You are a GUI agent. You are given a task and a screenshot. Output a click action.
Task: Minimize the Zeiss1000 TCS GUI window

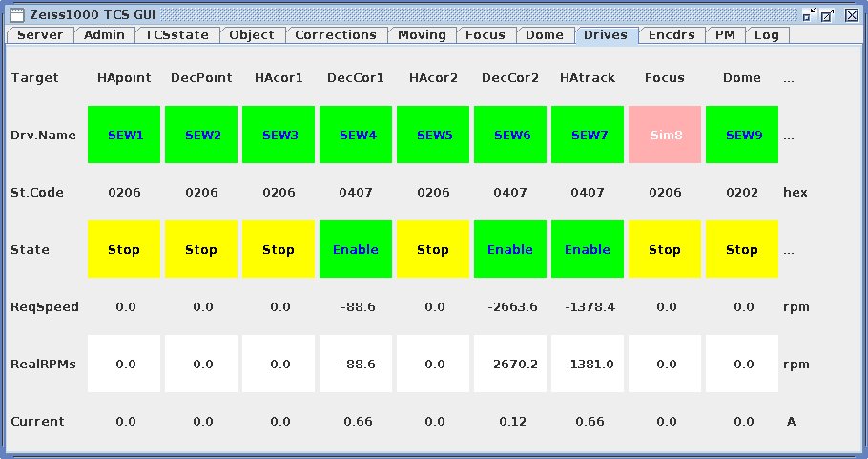(809, 14)
